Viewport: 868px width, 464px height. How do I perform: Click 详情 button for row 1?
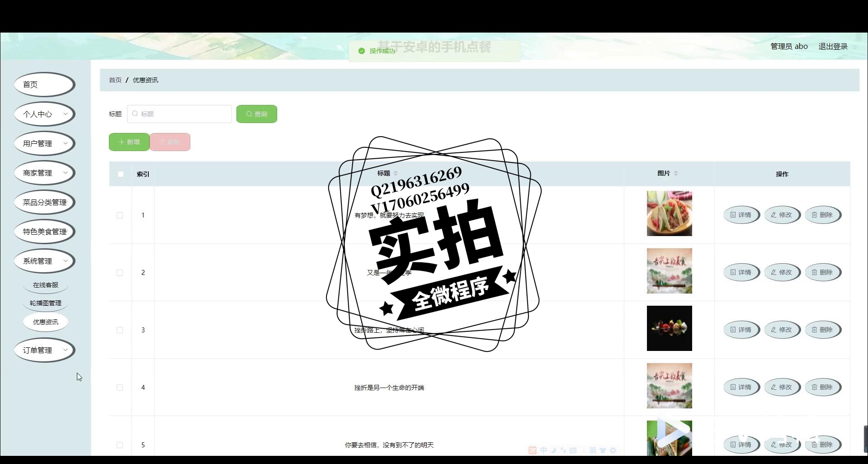(x=741, y=215)
